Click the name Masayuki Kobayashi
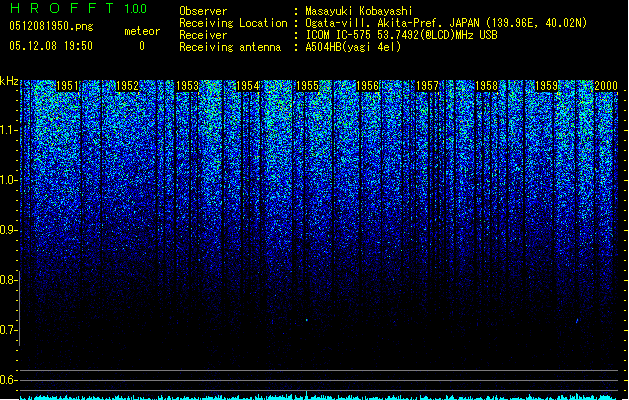Screen dimensions: 629x400 [359, 11]
